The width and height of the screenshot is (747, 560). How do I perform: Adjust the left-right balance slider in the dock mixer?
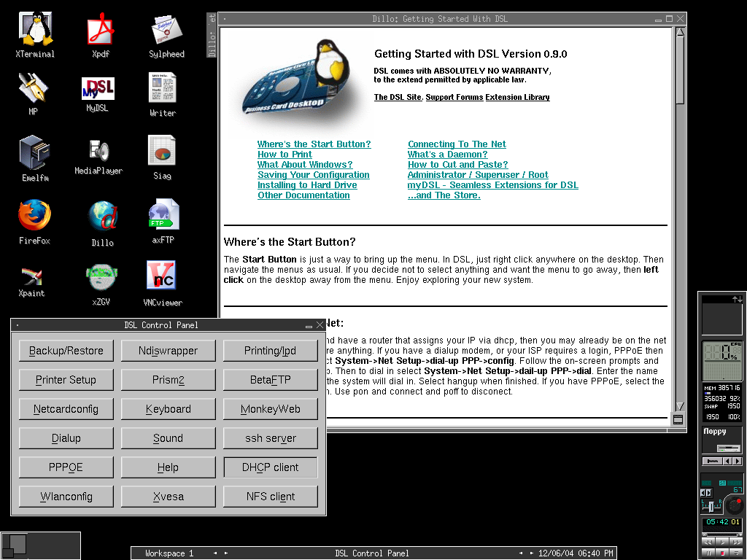711,507
